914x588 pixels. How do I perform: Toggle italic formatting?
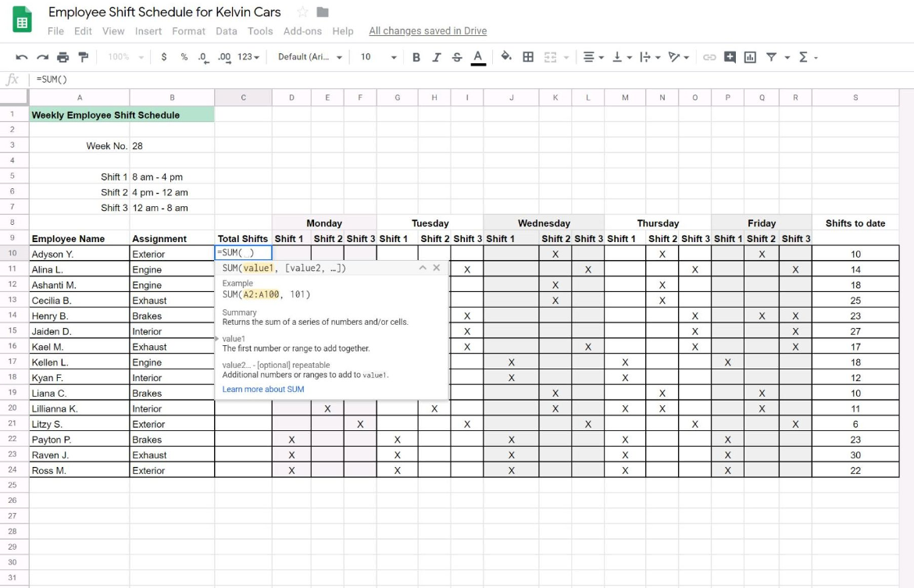[436, 57]
